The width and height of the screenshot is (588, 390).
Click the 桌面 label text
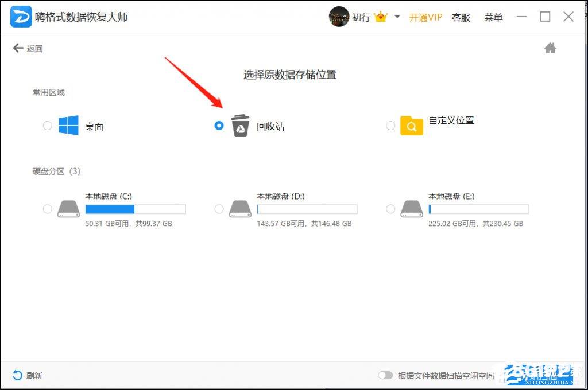[x=94, y=127]
